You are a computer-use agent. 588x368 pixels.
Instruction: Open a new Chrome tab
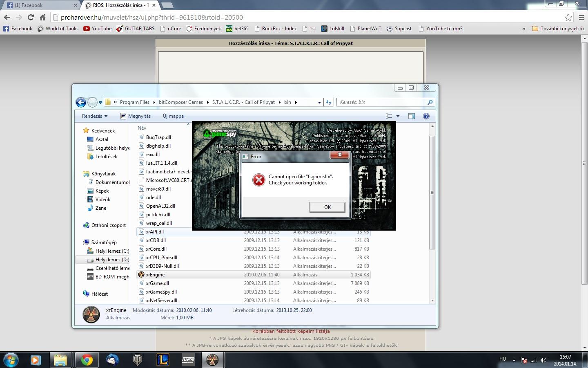(167, 5)
